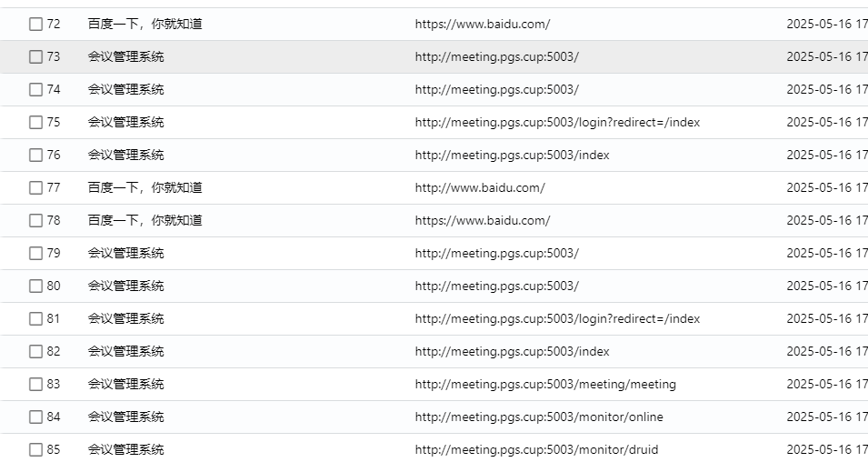This screenshot has width=868, height=462.
Task: Tick the checkbox beside row 78
Action: pyautogui.click(x=35, y=220)
